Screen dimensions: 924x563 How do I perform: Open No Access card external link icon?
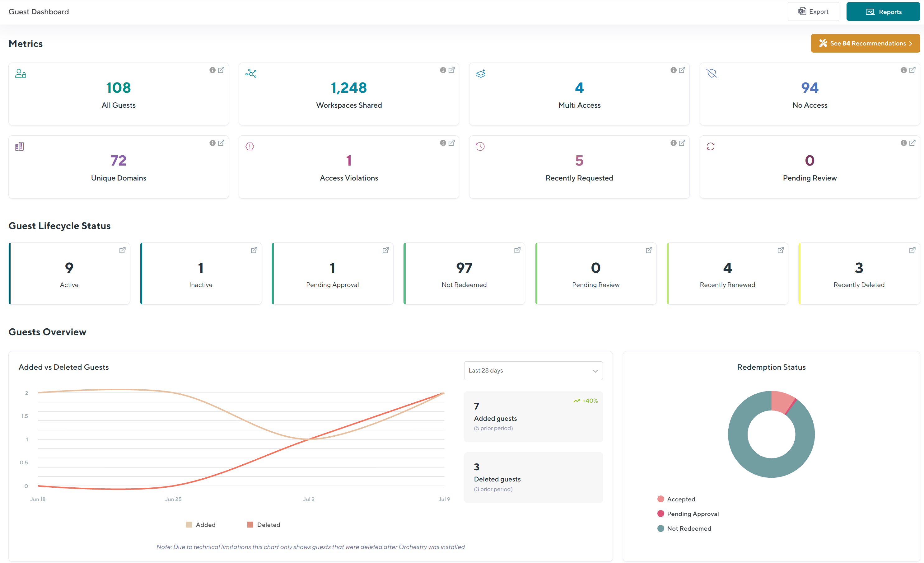[x=913, y=70]
